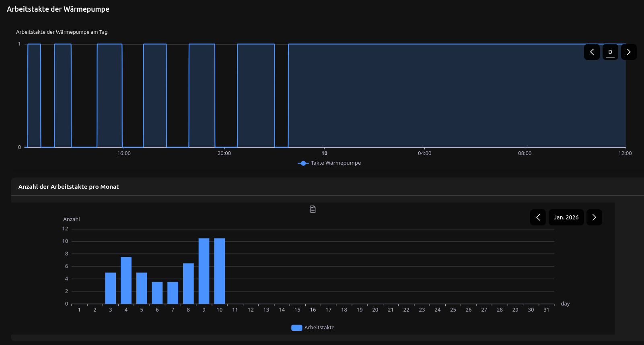The height and width of the screenshot is (345, 644).
Task: Click the Anzahl der Arbeitstakte pro Monat header
Action: [x=69, y=187]
